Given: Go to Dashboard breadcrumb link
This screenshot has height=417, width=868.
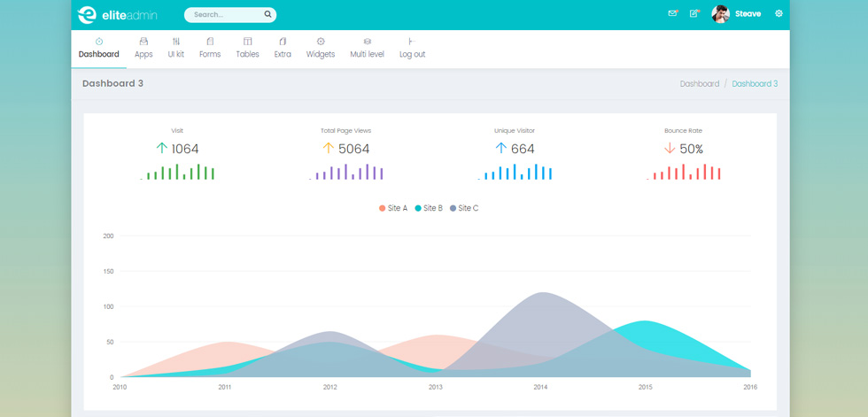Looking at the screenshot, I should 700,84.
